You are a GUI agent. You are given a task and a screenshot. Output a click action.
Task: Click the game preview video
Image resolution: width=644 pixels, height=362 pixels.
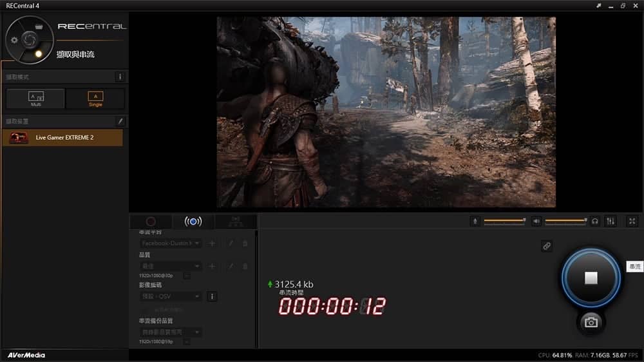point(386,112)
